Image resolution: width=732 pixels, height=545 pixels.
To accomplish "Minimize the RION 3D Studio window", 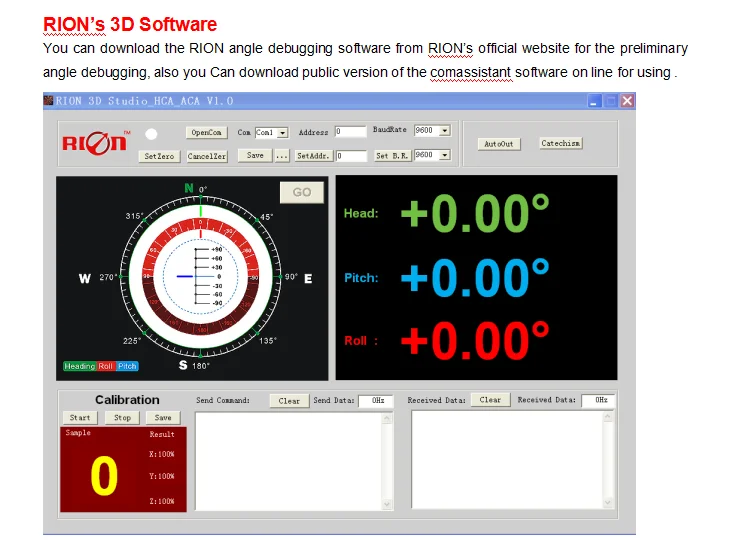I will pyautogui.click(x=594, y=101).
